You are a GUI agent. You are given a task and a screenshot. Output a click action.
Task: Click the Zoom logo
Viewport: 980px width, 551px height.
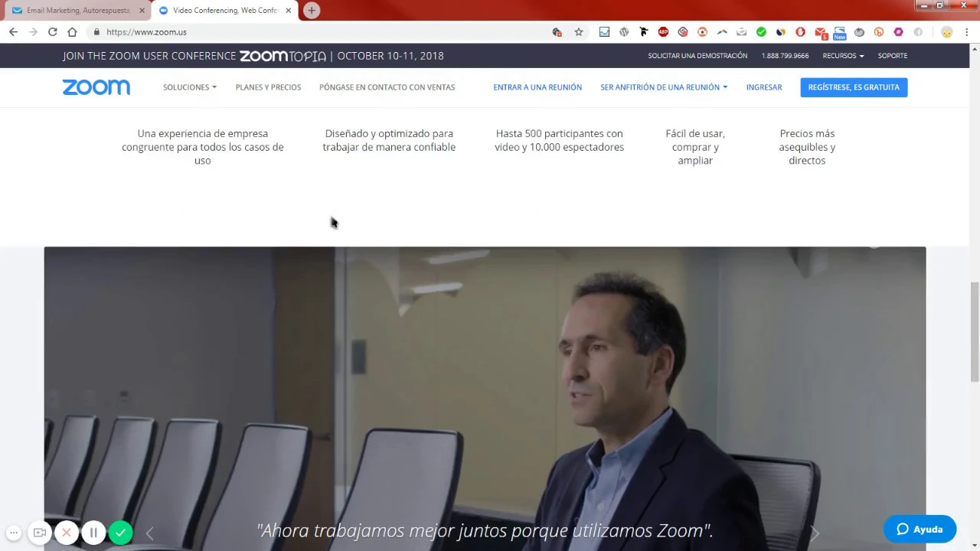(96, 87)
